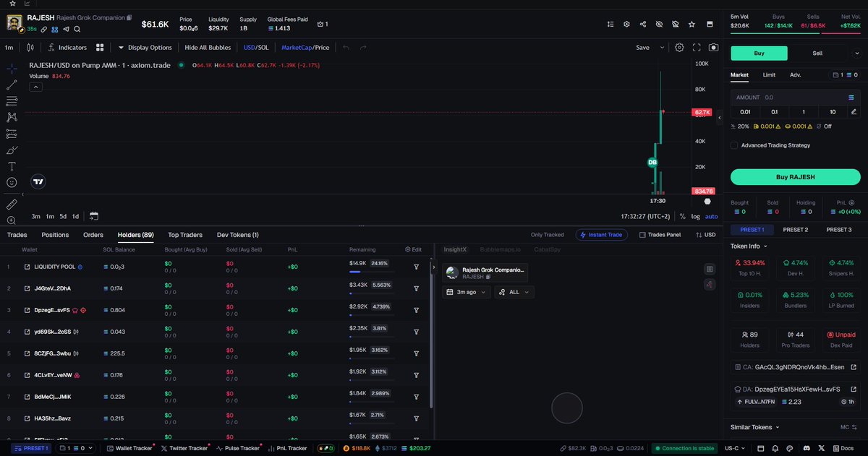Select the text annotation tool

pos(12,166)
